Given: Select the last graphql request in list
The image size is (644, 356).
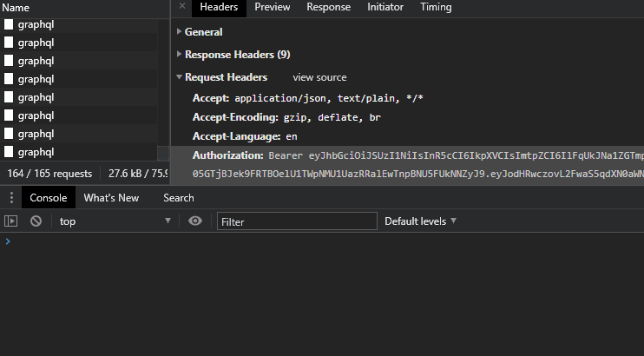Looking at the screenshot, I should [78, 152].
